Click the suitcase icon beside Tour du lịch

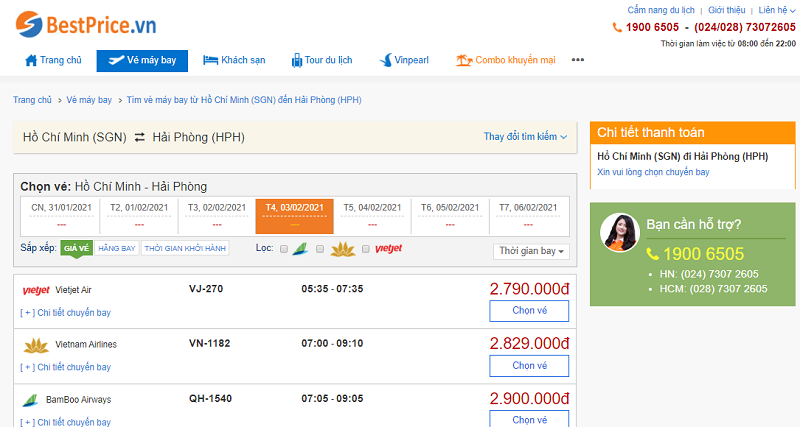[x=296, y=61]
